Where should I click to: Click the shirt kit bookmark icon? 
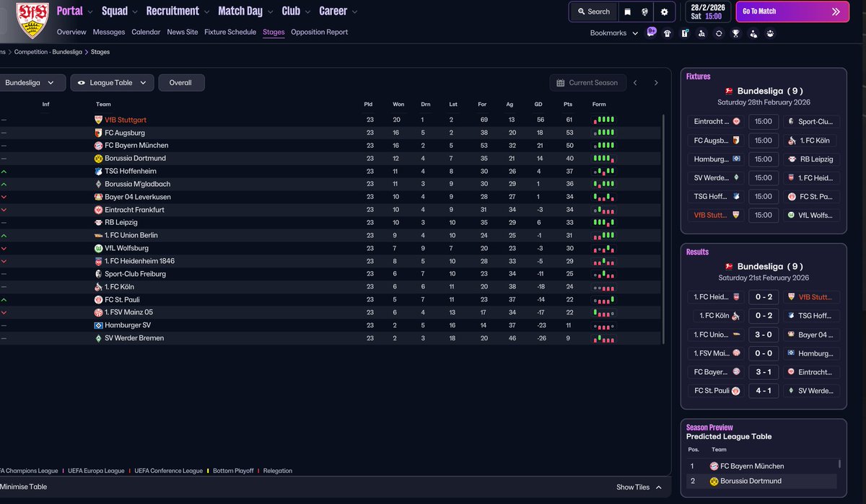[x=667, y=33]
